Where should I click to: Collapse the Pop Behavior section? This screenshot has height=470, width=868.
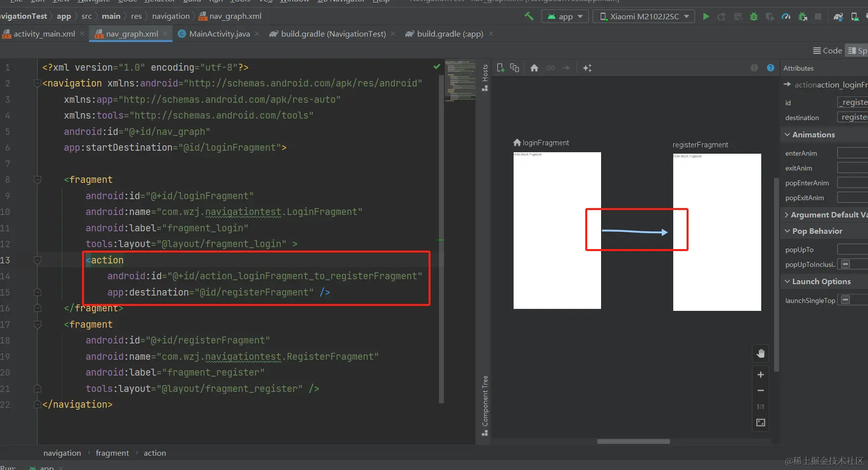click(787, 231)
